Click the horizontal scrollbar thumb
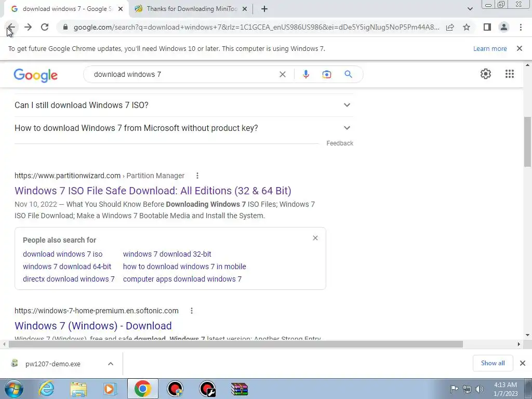Image resolution: width=532 pixels, height=399 pixels. [236, 344]
